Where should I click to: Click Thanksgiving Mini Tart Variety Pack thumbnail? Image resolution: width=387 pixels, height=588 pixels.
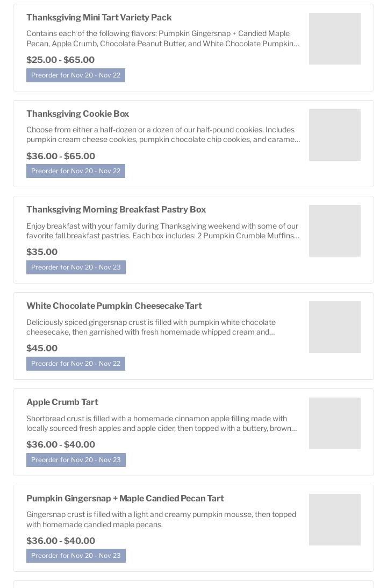pos(334,39)
